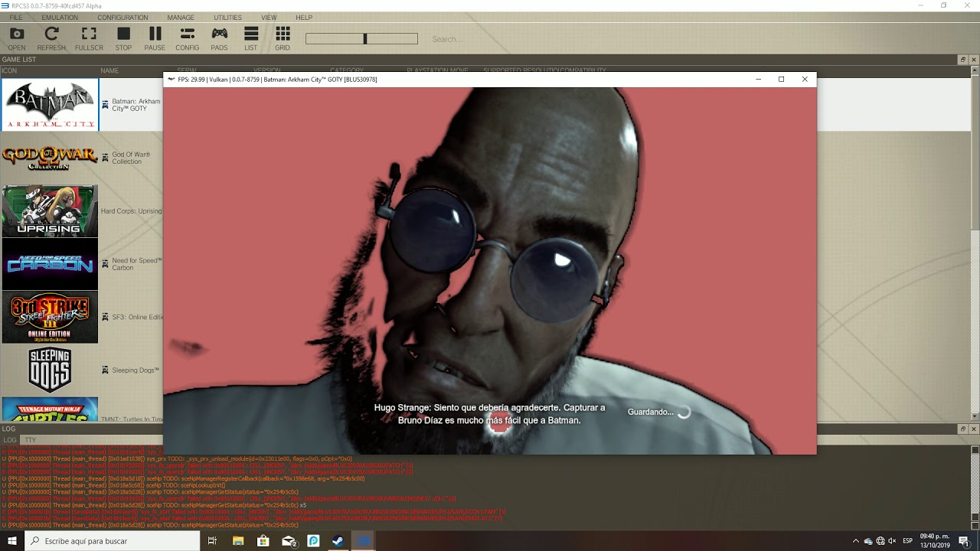The height and width of the screenshot is (551, 980).
Task: Click the game list vertical scrollbar
Action: 975,243
